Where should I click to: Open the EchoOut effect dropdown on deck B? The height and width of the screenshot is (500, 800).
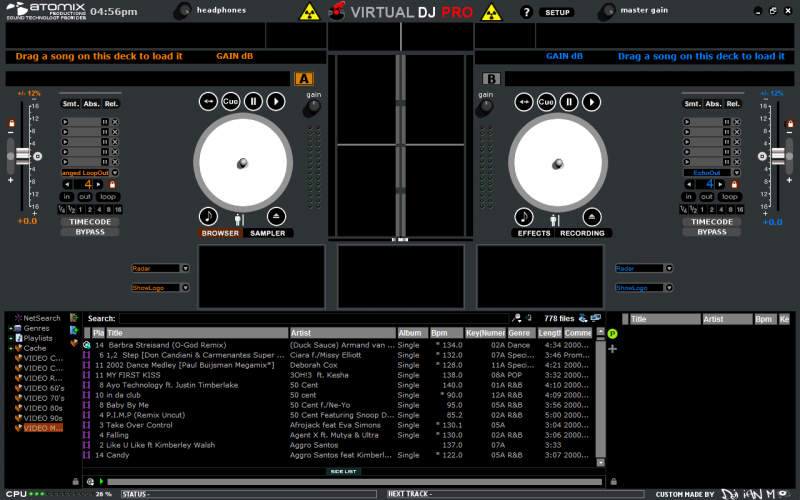pos(736,173)
